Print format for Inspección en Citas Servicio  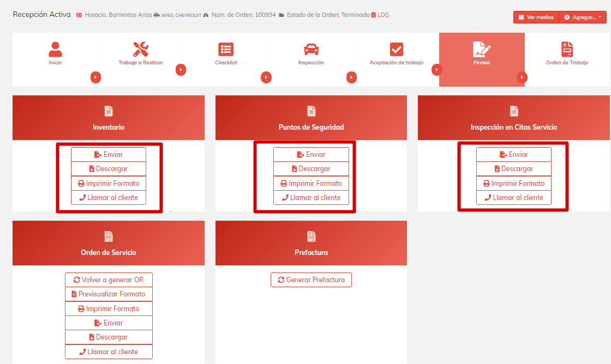tap(513, 183)
